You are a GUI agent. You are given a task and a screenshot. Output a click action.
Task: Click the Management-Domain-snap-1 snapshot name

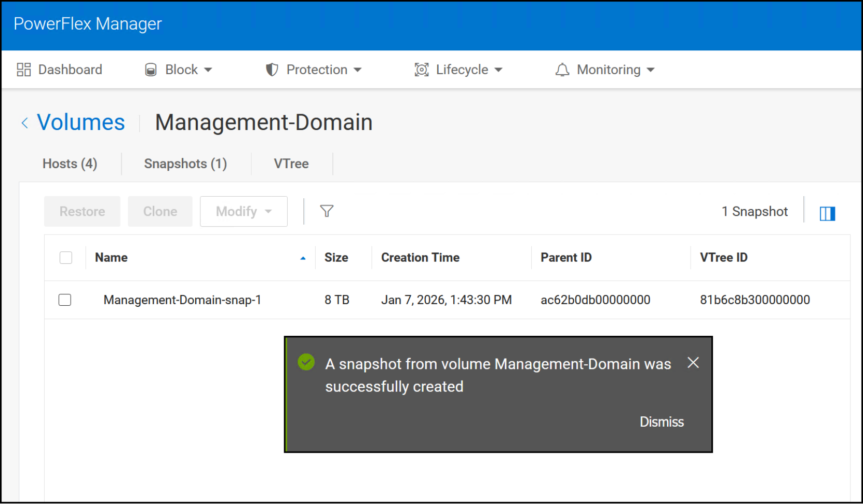(182, 300)
